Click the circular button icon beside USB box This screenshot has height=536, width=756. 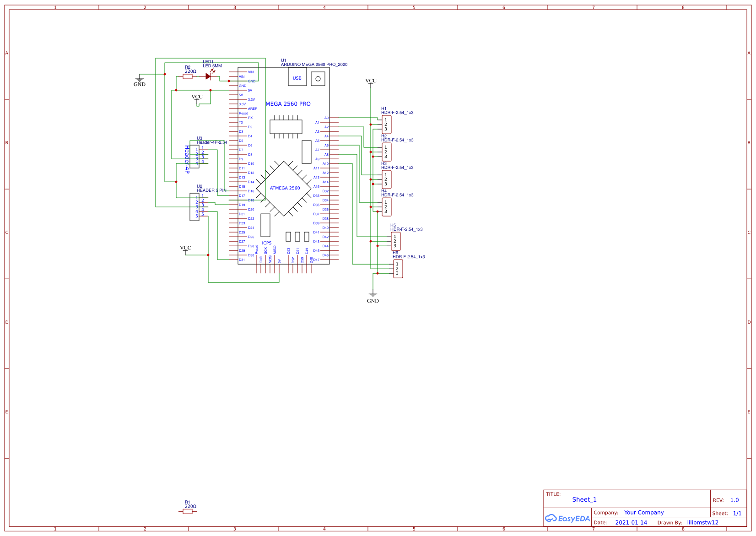click(318, 78)
